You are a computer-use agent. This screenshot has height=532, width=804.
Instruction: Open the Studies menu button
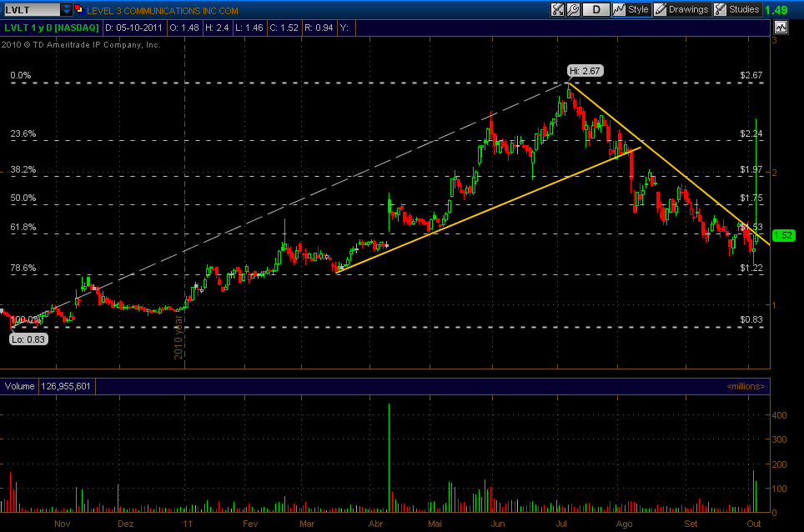click(737, 10)
